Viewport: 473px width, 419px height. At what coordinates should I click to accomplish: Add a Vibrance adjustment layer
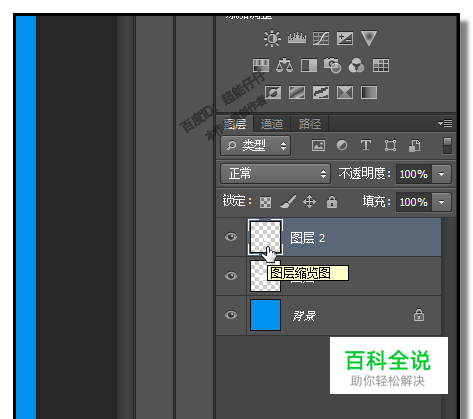coord(369,38)
